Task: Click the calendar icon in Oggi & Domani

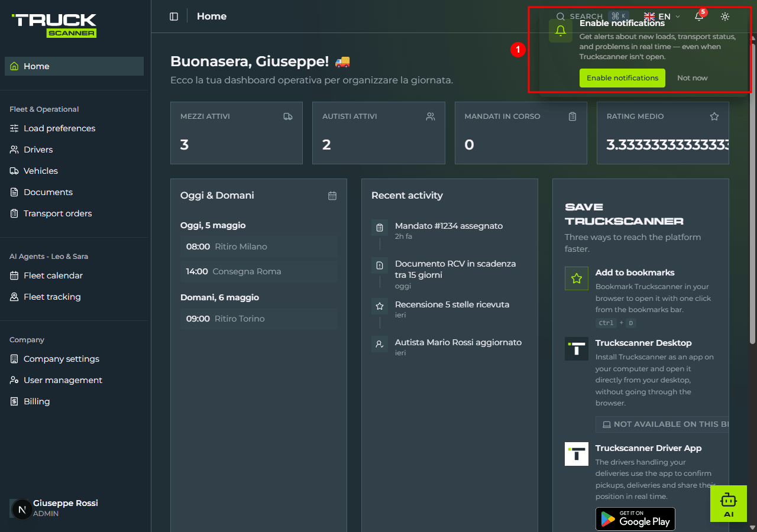Action: point(332,196)
